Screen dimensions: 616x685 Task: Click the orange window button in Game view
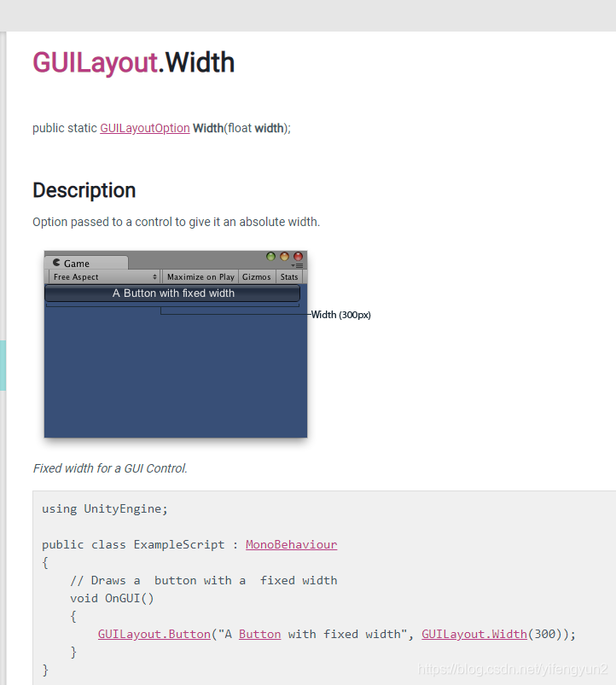[284, 257]
